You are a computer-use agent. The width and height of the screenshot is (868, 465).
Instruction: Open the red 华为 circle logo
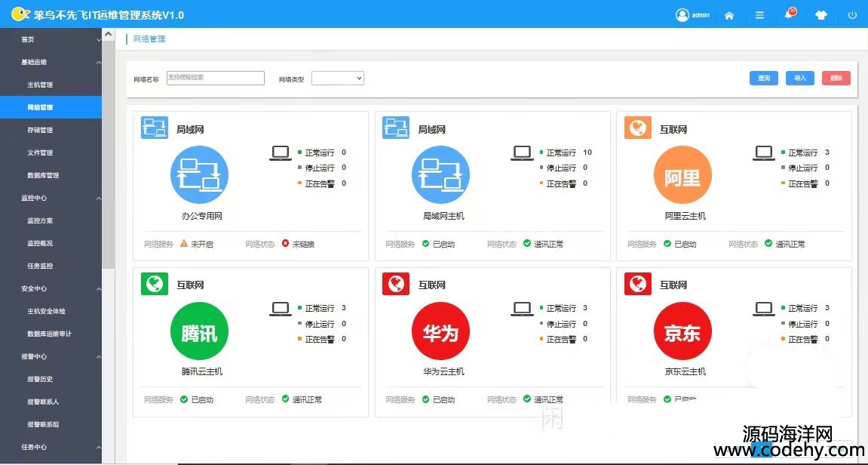[x=440, y=331]
